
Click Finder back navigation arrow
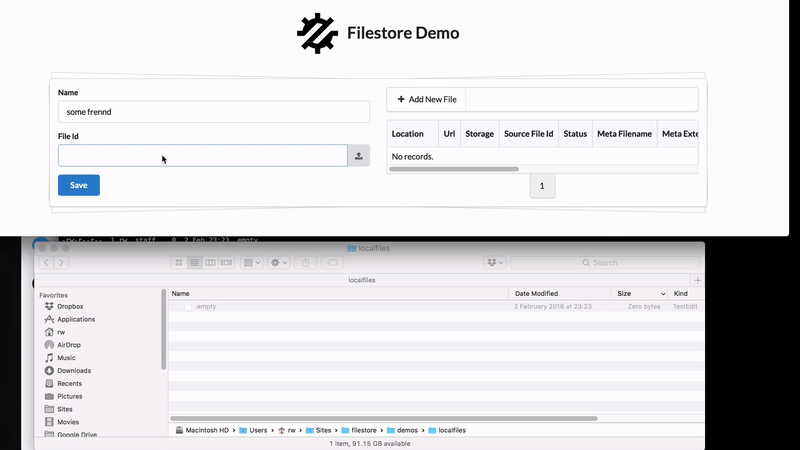(x=46, y=263)
